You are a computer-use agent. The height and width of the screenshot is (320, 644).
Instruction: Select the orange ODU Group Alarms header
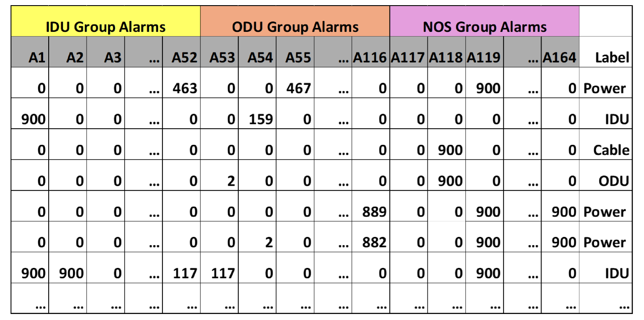coord(295,27)
